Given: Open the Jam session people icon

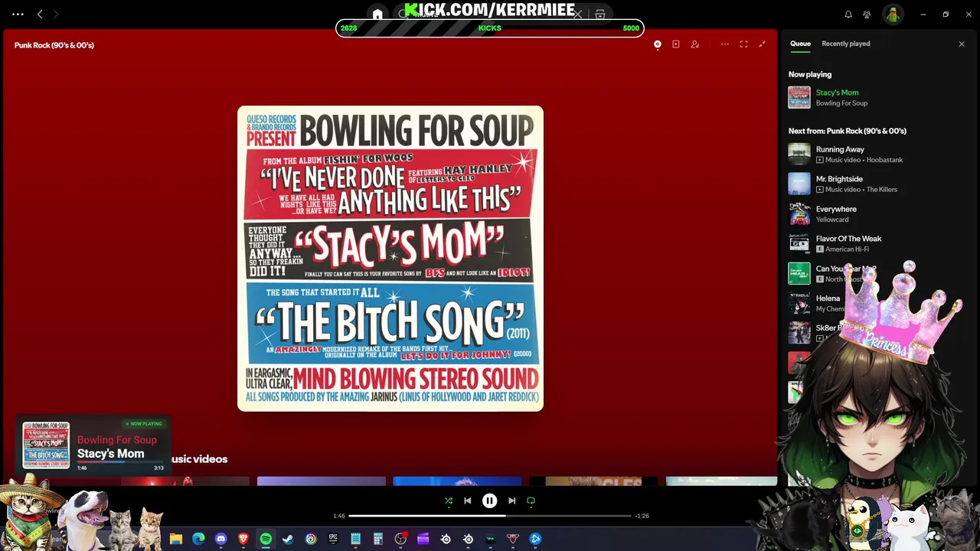Looking at the screenshot, I should [695, 44].
